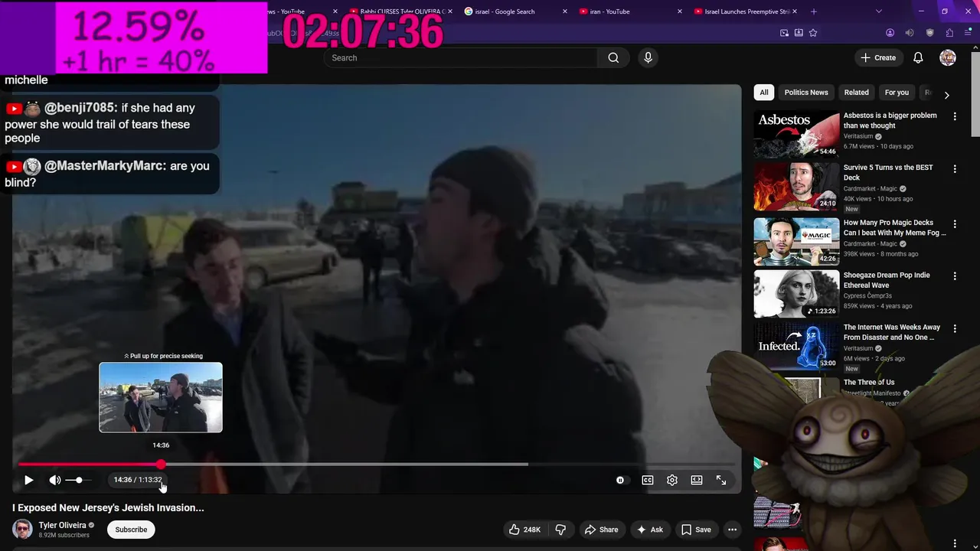The image size is (980, 551).
Task: Click Cypress Čempr3s channel name
Action: pyautogui.click(x=867, y=295)
